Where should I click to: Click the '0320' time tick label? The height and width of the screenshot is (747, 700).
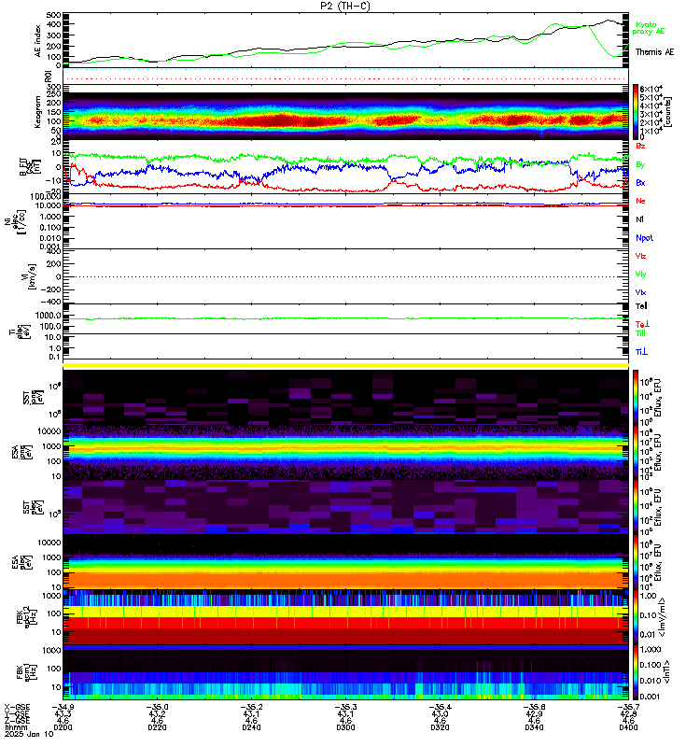(x=440, y=727)
